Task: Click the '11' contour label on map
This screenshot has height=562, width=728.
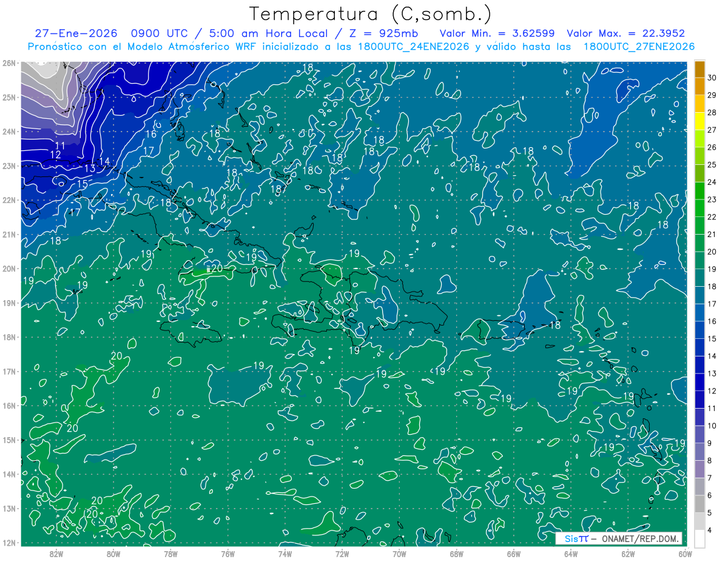Action: [x=60, y=146]
